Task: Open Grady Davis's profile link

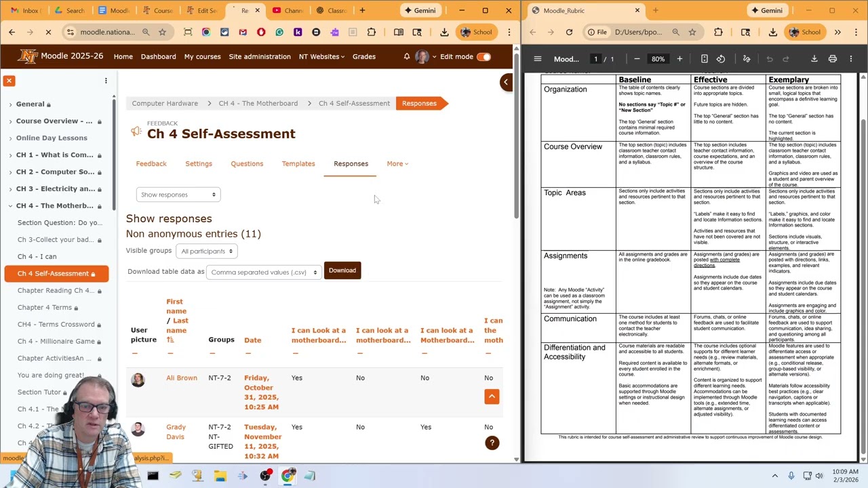Action: 176,432
